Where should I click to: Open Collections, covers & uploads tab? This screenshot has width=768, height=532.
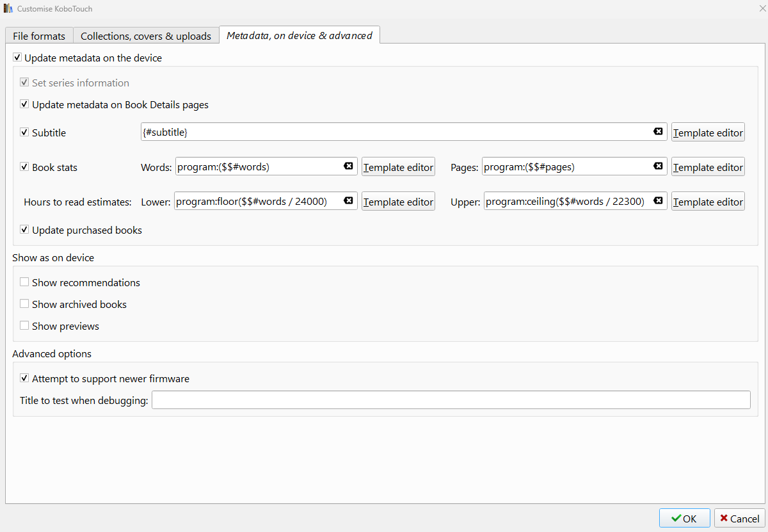[x=146, y=36]
